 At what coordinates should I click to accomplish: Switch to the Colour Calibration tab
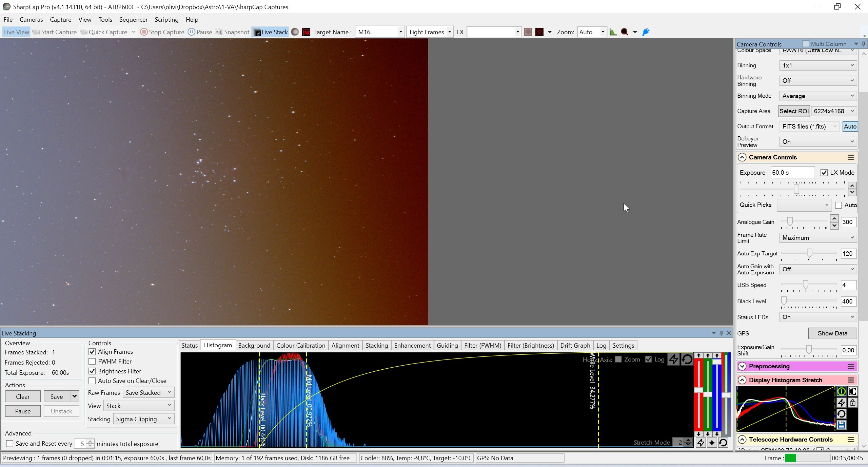301,345
